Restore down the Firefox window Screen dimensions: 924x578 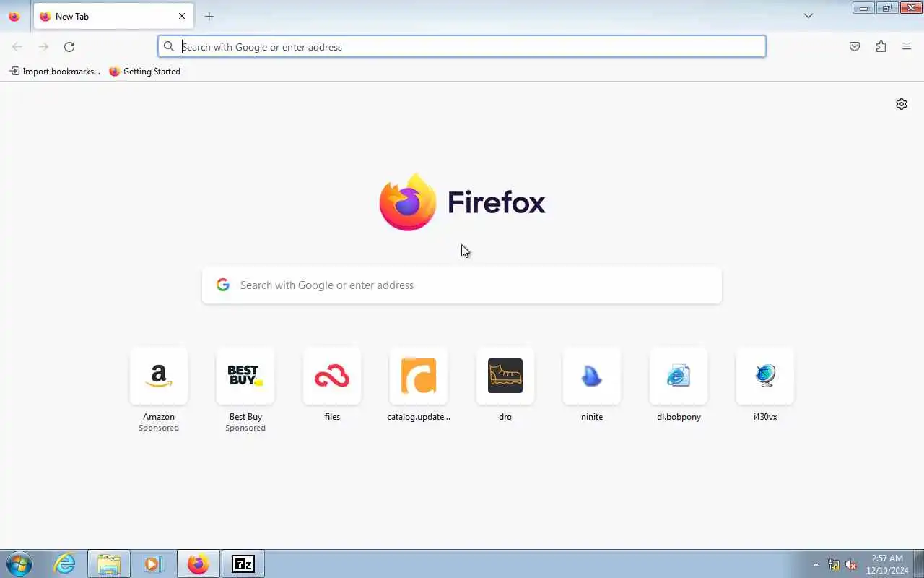pos(887,8)
